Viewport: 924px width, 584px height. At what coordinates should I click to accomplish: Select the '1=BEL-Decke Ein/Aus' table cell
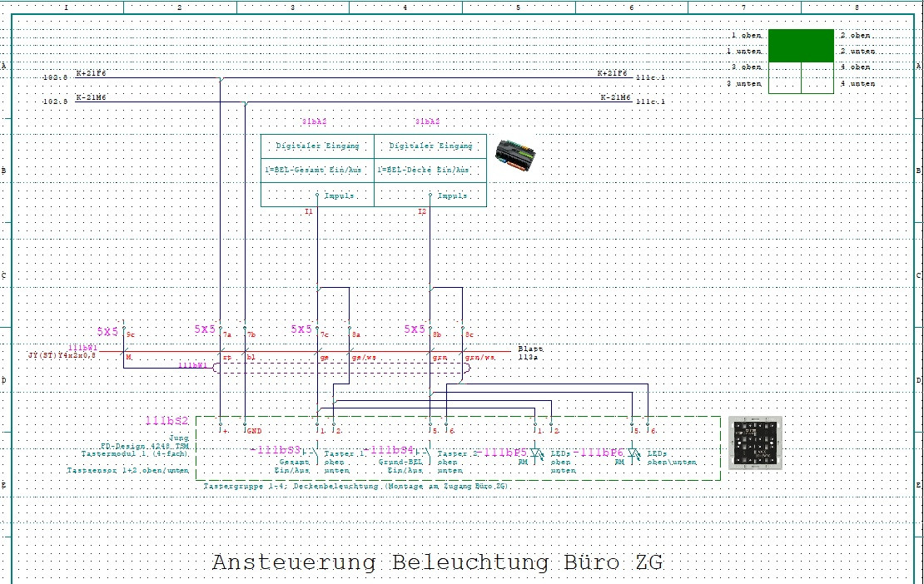click(430, 171)
